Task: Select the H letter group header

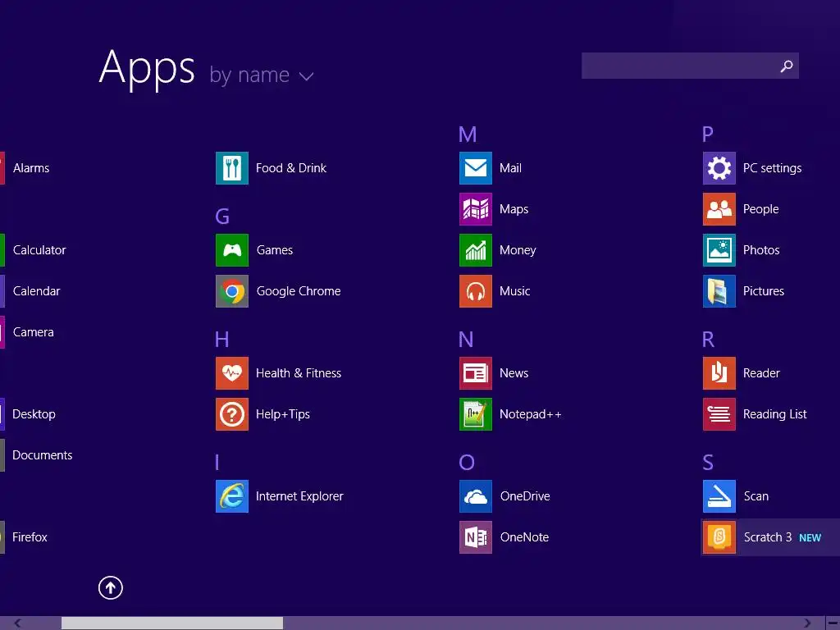Action: 221,339
